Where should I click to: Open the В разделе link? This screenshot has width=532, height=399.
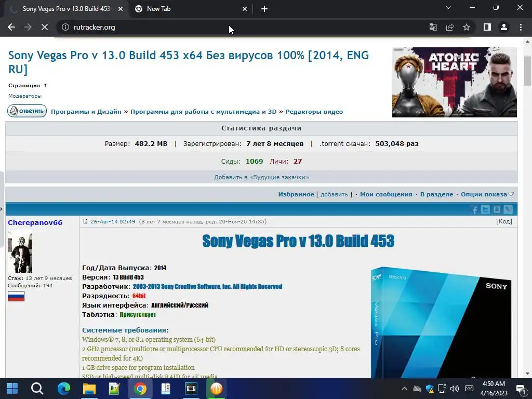[x=436, y=194]
